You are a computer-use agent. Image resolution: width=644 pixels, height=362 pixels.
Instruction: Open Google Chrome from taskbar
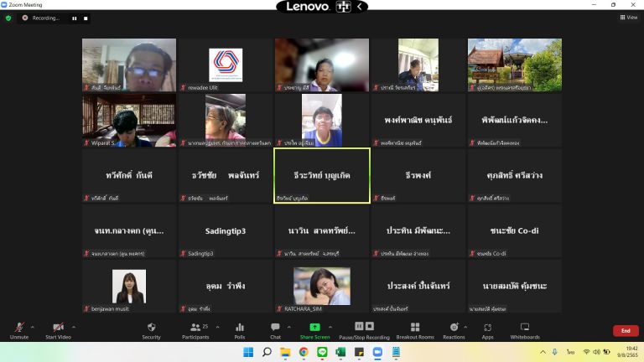click(304, 352)
